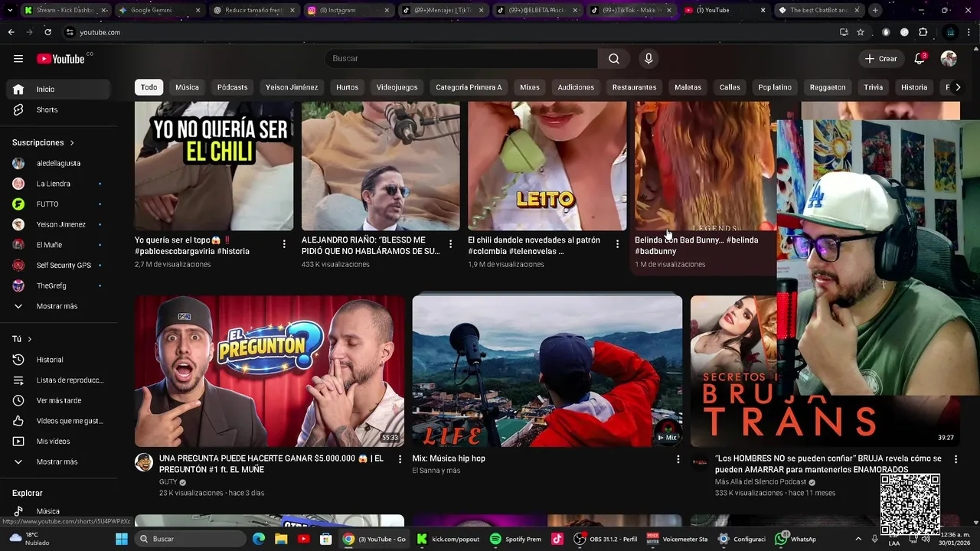Click the Crear button

(880, 59)
